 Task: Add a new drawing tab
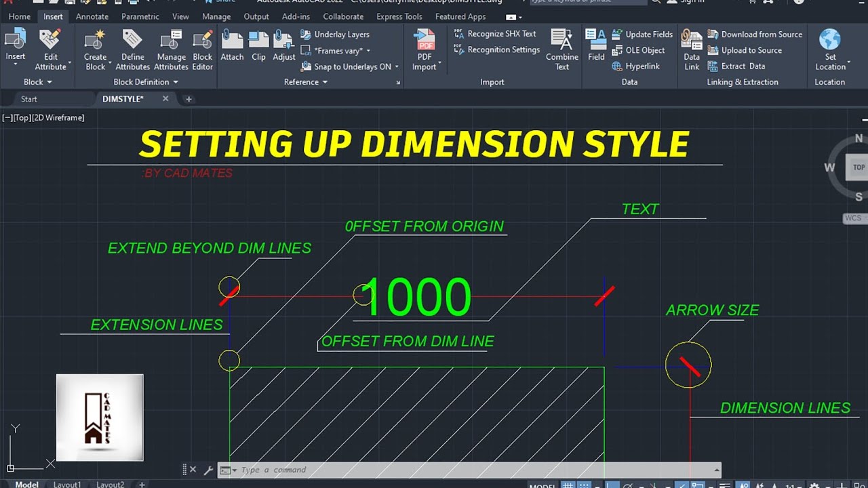pyautogui.click(x=189, y=99)
